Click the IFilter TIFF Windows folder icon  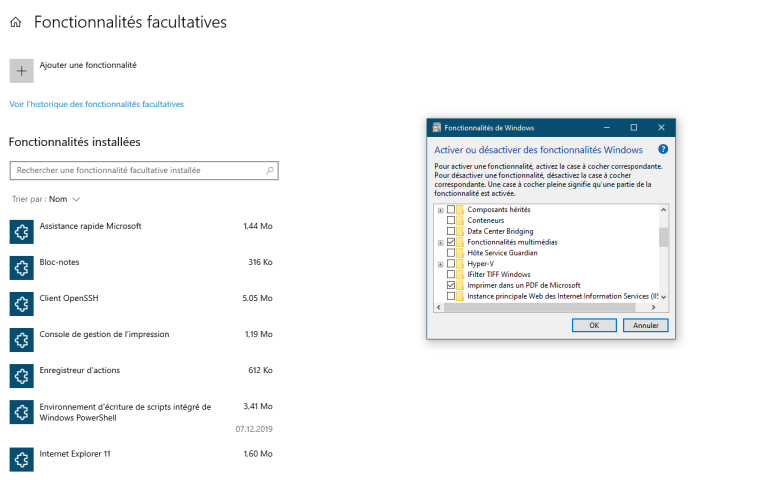click(460, 274)
